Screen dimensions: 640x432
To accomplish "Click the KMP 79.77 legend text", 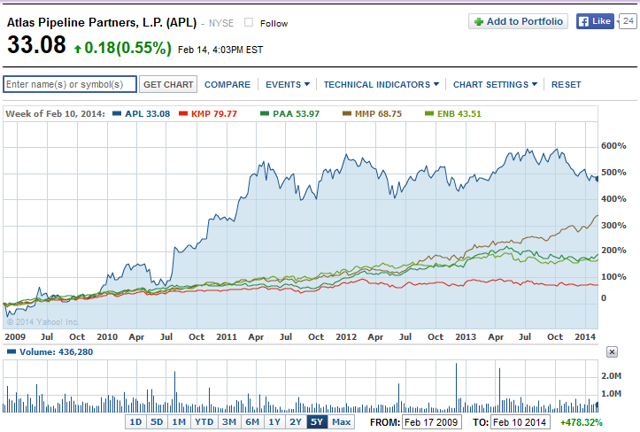I will click(214, 114).
